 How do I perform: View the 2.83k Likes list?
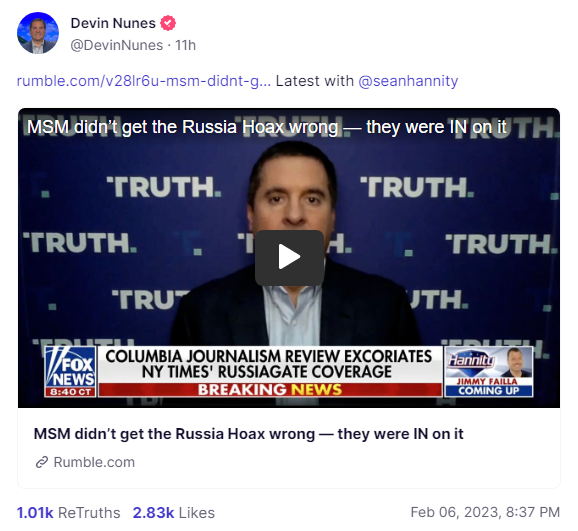click(174, 513)
